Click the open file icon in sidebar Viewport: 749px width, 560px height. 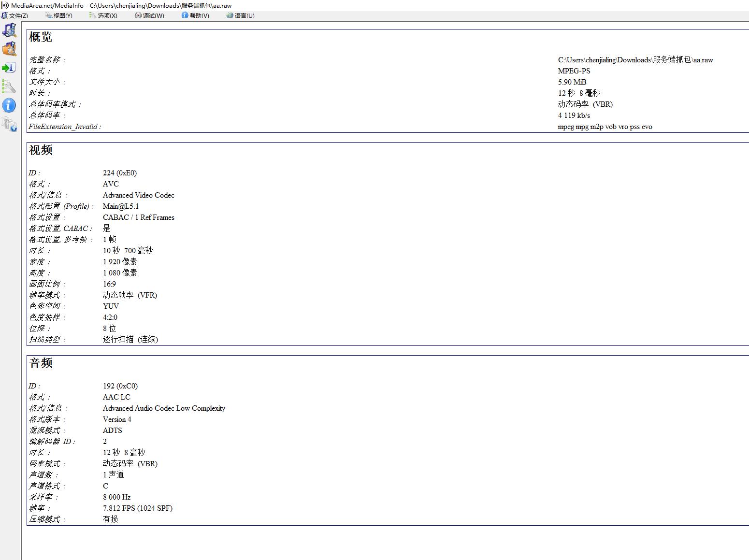point(9,30)
